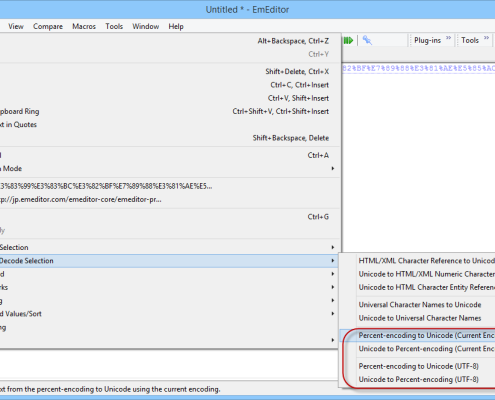Click the status bar percent-encoding description

[x=110, y=389]
